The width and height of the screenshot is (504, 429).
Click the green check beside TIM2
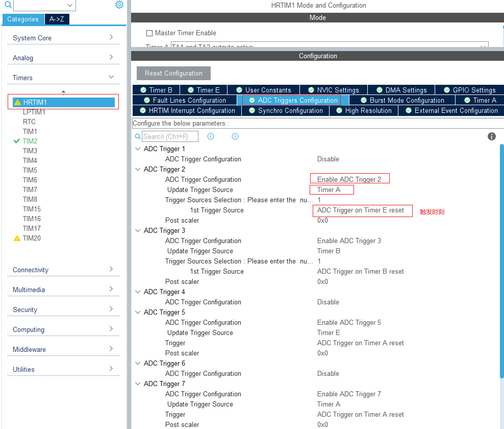pyautogui.click(x=16, y=140)
